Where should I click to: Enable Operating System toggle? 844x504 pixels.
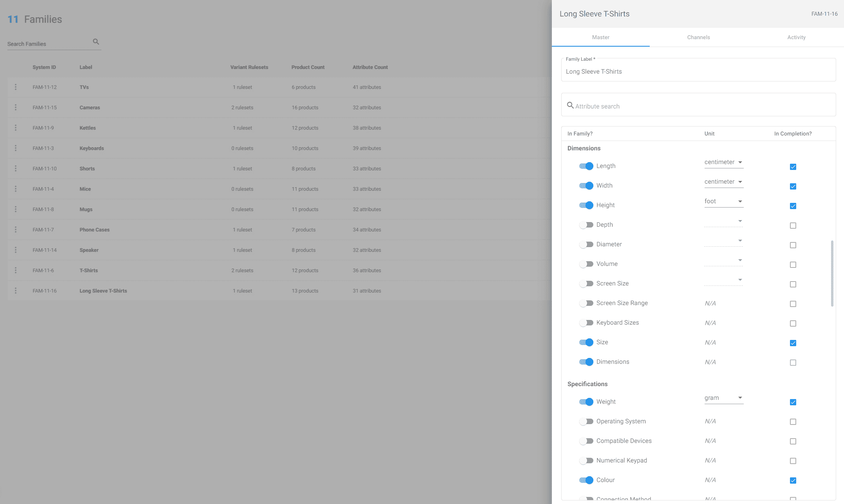[x=586, y=421]
